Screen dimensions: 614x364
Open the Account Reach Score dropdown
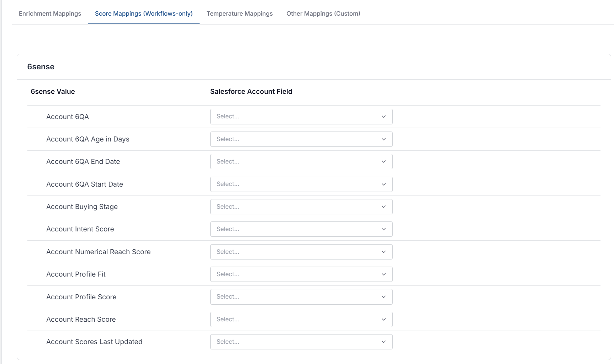301,319
